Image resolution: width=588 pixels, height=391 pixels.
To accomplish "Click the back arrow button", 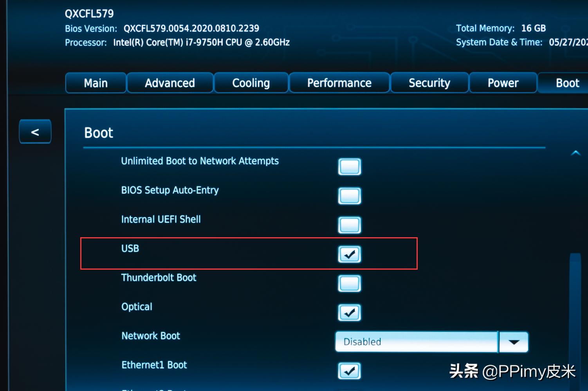I will point(35,132).
